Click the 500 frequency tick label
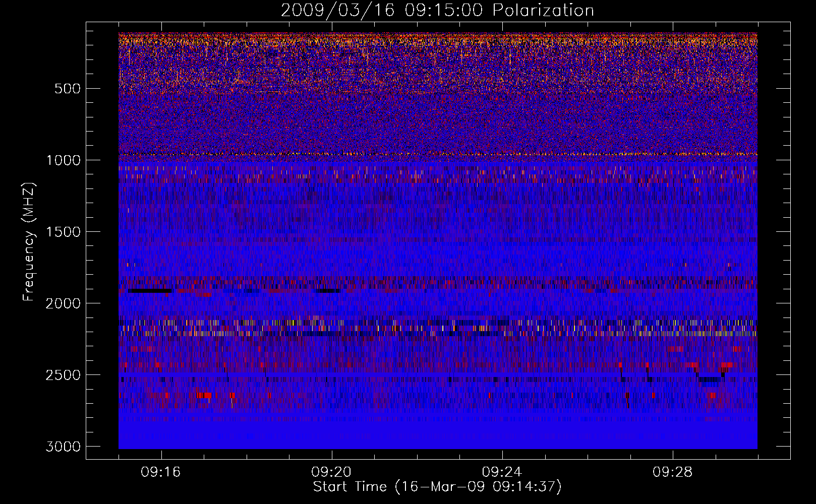Screen dimensions: 816x504 (67, 89)
